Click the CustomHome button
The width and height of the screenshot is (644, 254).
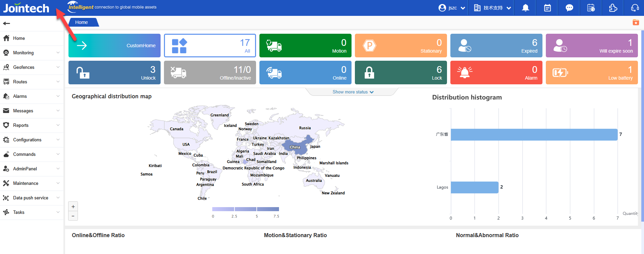coord(114,46)
